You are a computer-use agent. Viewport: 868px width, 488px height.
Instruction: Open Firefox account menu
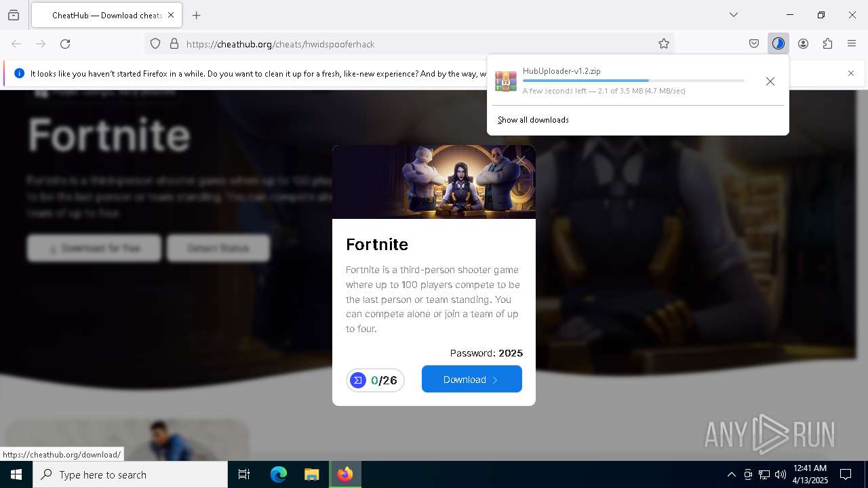tap(803, 44)
